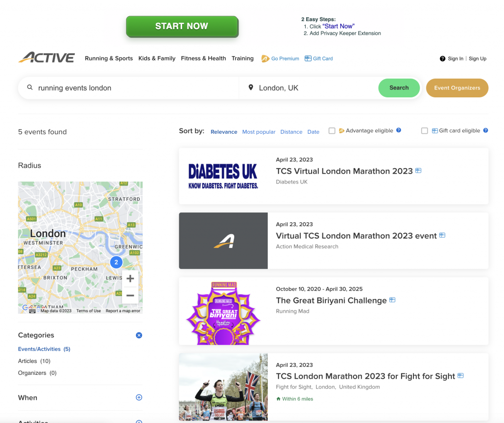Click the Event Organizers button

(457, 88)
